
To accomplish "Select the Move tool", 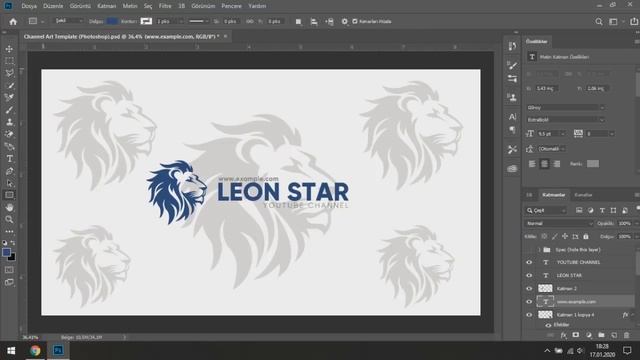I will pos(9,49).
